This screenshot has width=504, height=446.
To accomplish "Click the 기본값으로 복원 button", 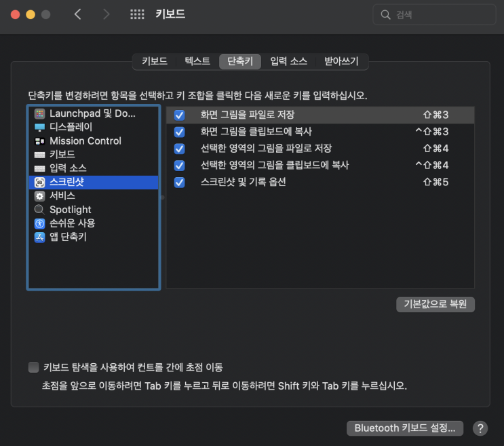I will [435, 304].
